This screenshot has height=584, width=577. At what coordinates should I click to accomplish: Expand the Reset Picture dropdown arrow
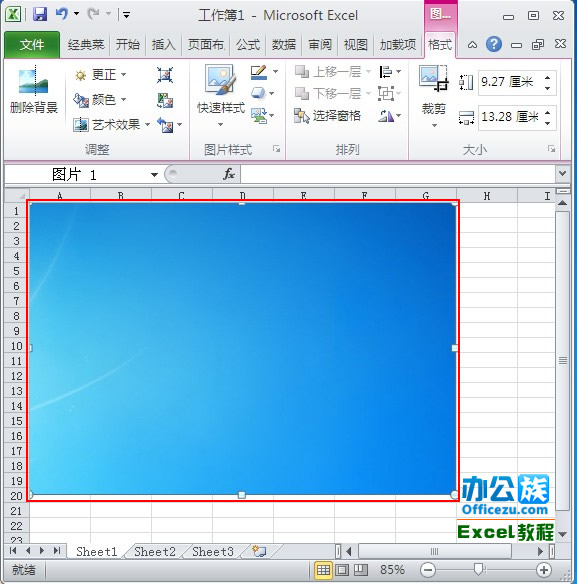pyautogui.click(x=180, y=125)
